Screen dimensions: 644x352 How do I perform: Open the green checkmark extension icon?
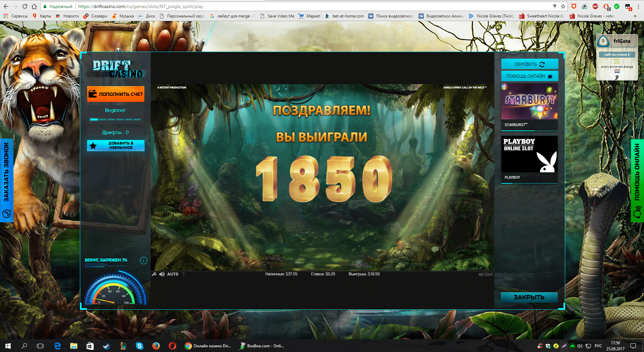tap(617, 6)
